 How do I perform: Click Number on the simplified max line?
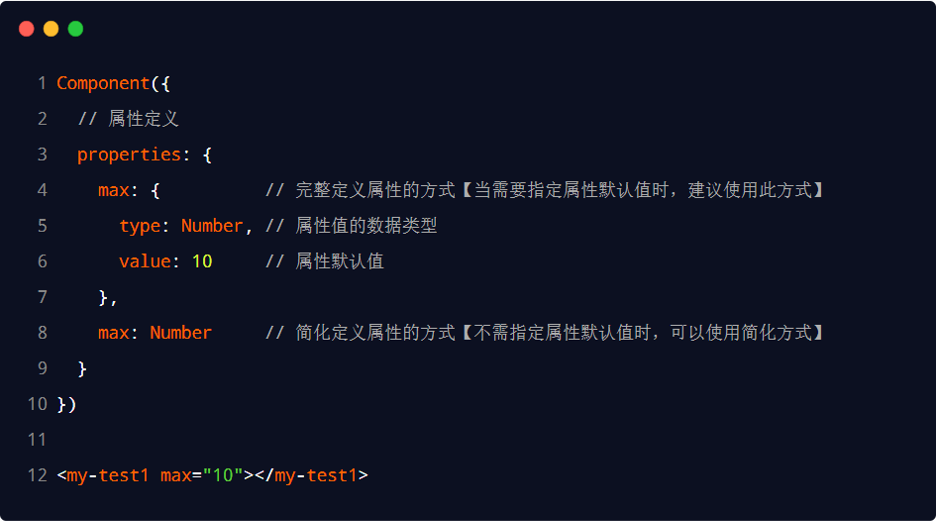click(180, 333)
